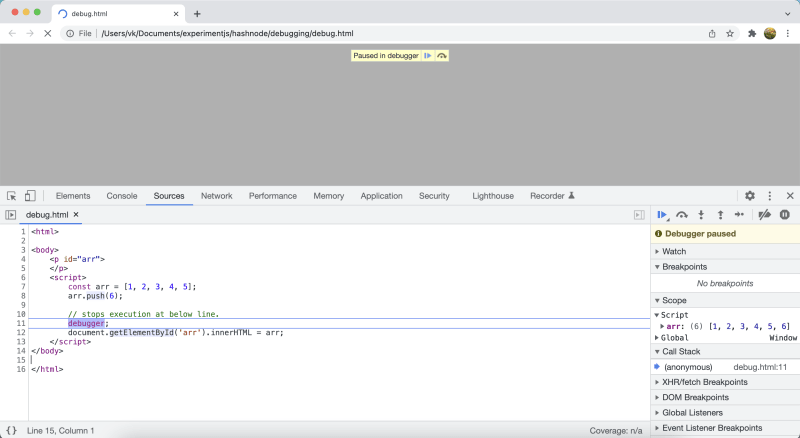Open DevTools customize menu
Image resolution: width=800 pixels, height=438 pixels.
(769, 196)
